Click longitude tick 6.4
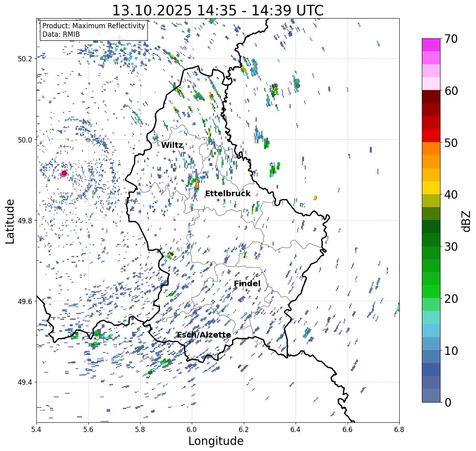Viewport: 476px width, 451px height. pos(296,430)
